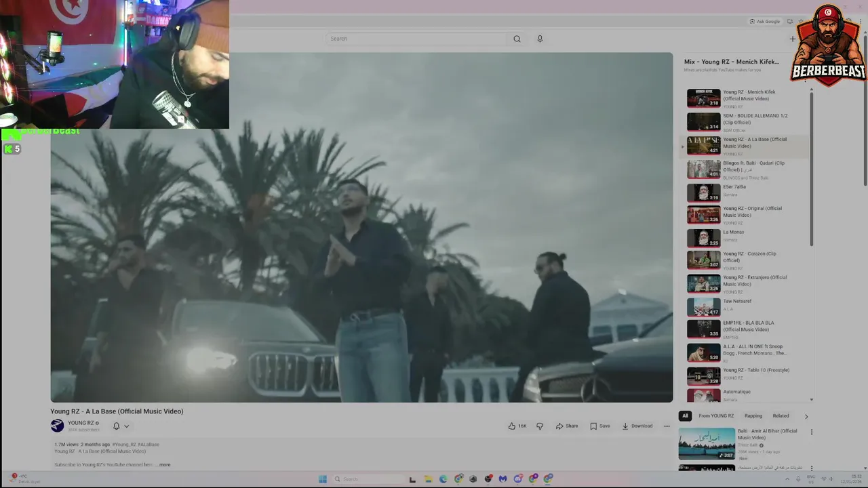868x488 pixels.
Task: Expand description with ...more
Action: pyautogui.click(x=163, y=465)
